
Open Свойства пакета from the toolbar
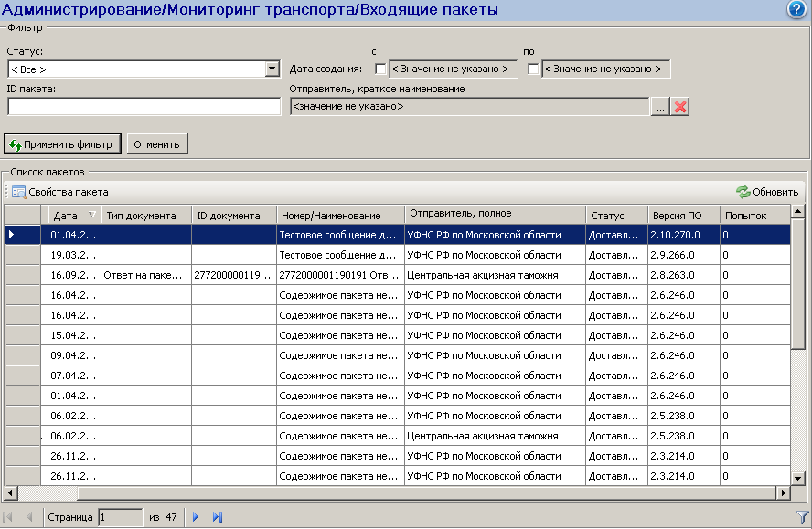point(60,192)
